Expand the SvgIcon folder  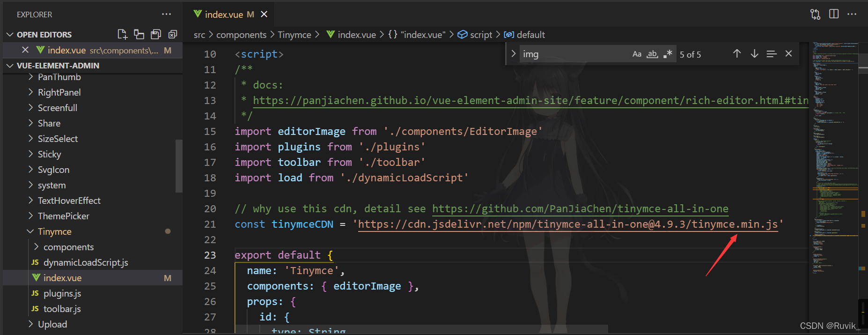tap(31, 170)
